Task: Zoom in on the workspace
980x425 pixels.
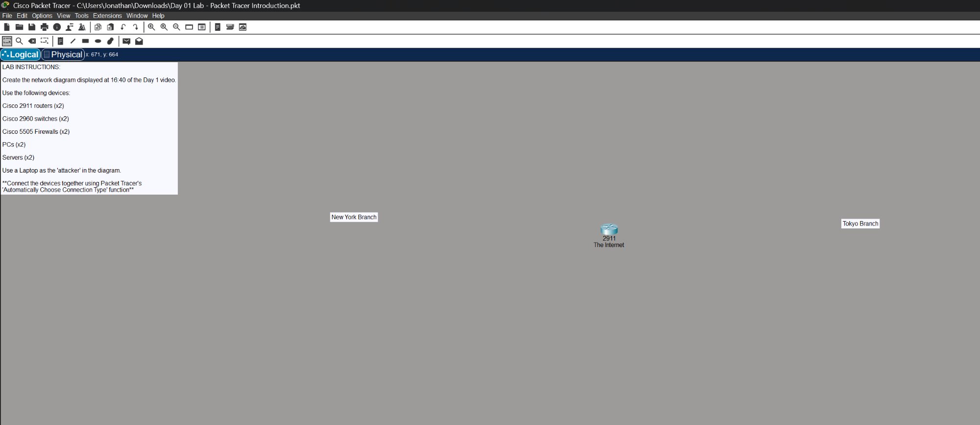Action: click(x=151, y=27)
